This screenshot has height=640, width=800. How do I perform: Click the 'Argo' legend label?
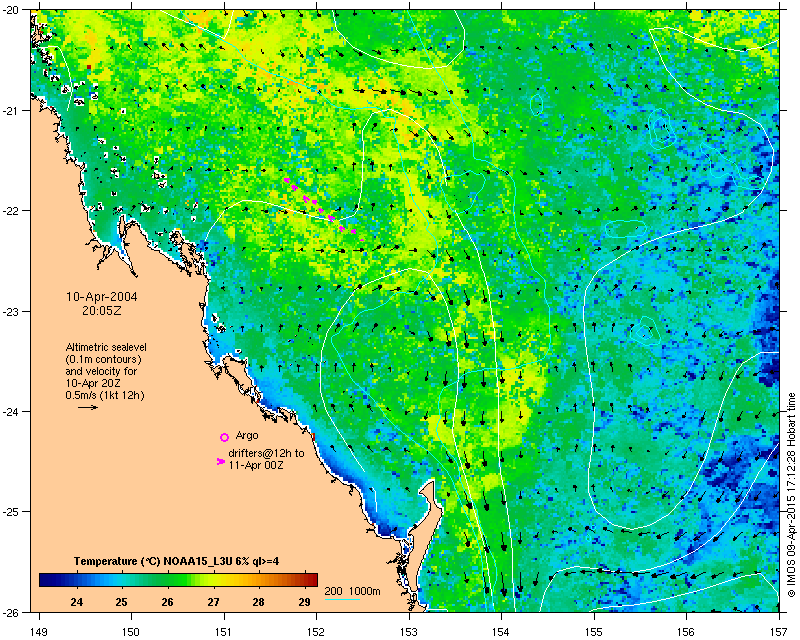coord(247,436)
